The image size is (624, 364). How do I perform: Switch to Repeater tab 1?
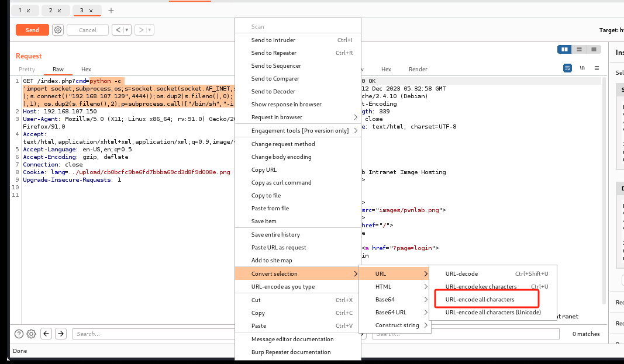[x=20, y=11]
